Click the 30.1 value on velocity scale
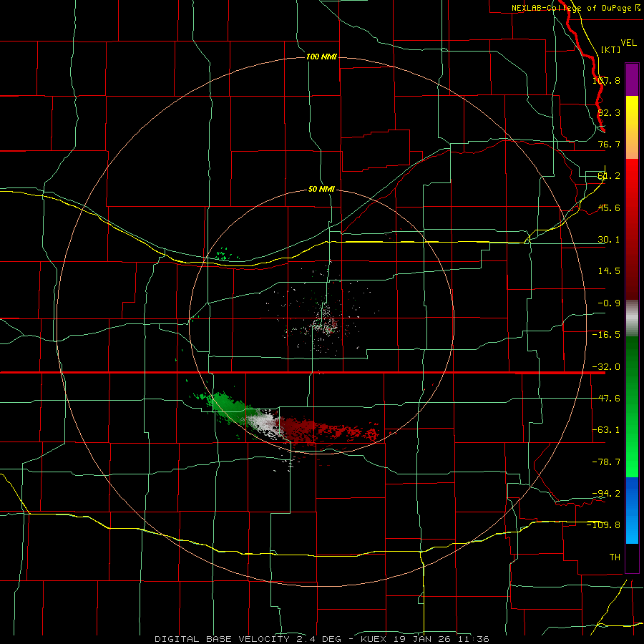The width and height of the screenshot is (644, 644). tap(609, 240)
